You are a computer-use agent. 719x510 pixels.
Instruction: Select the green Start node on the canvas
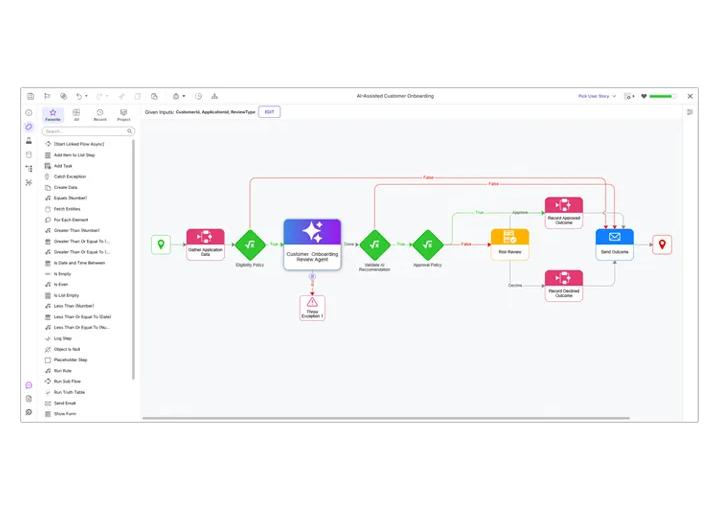[x=161, y=244]
